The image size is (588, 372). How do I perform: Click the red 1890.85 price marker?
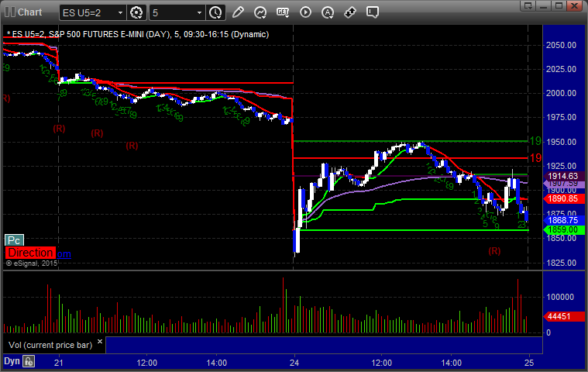(x=562, y=198)
